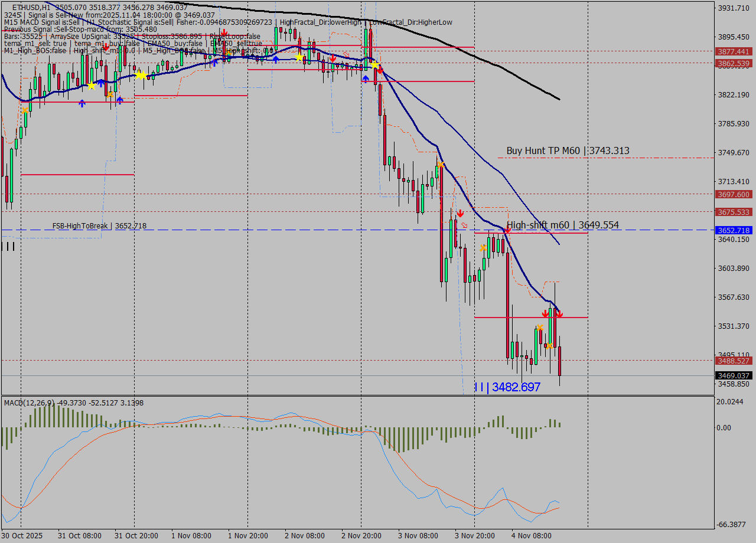Select the latest red candle at chart's right
756x543 pixels.
559,360
